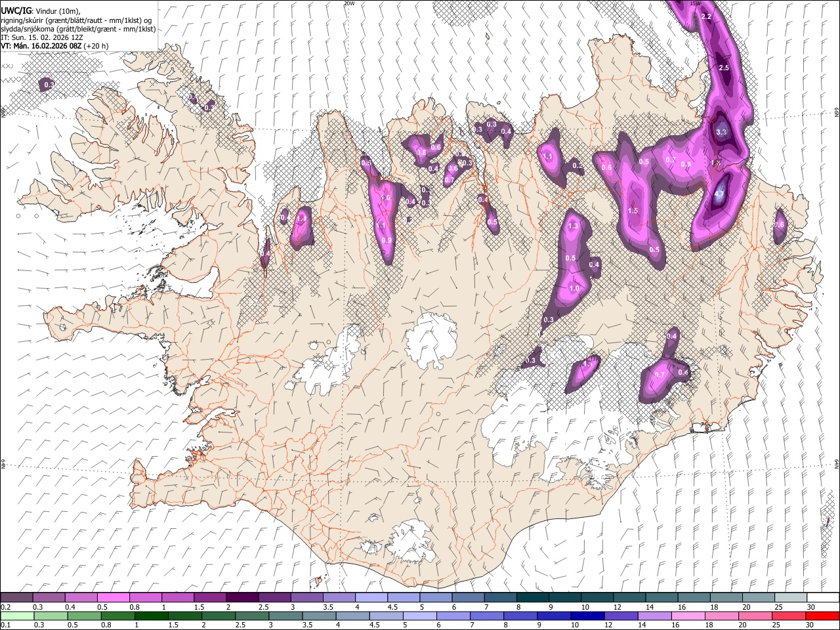
Task: Pick the deep blue swatch between 10 and 12, bottom row
Action: coord(587,616)
